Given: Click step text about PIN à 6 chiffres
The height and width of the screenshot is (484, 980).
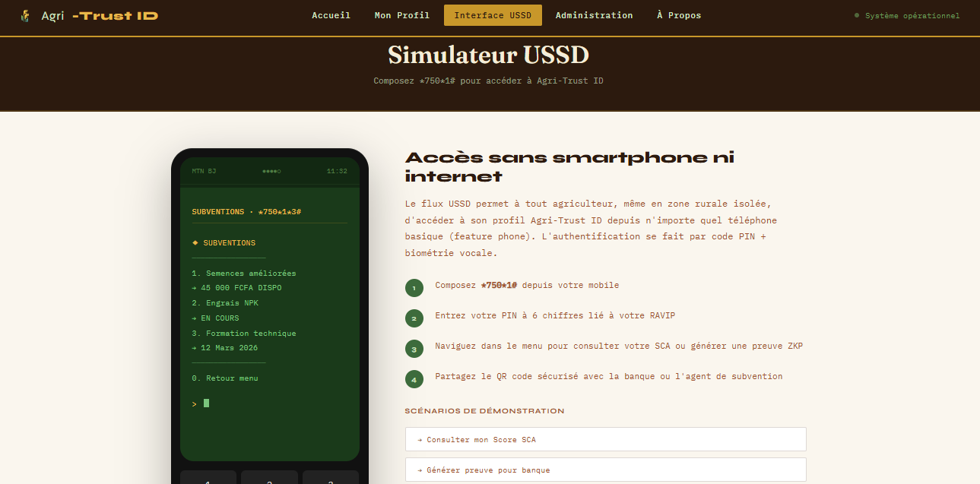Looking at the screenshot, I should coord(555,315).
